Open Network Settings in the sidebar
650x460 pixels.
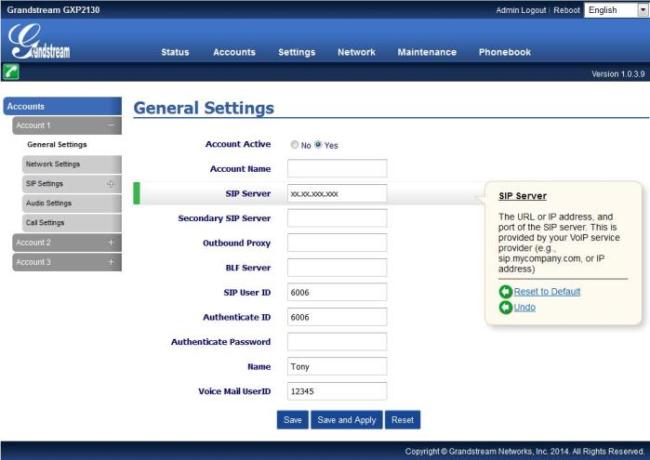72,164
